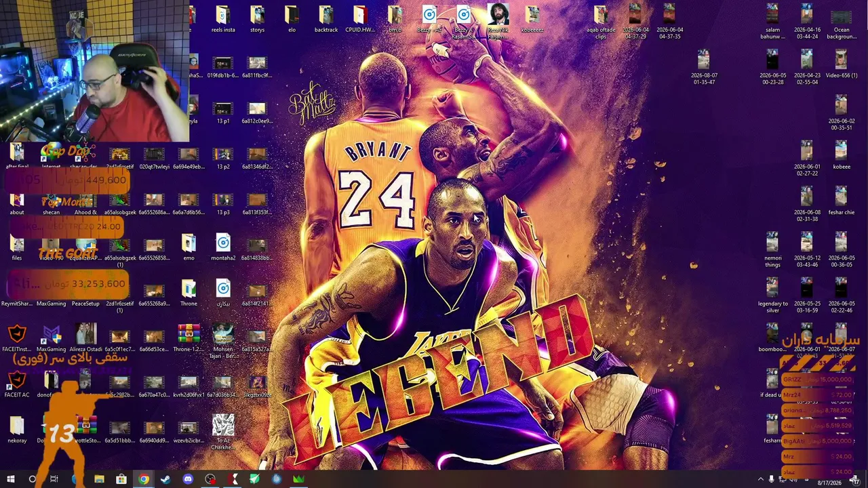Open File Explorer from the taskbar
868x488 pixels.
(99, 479)
